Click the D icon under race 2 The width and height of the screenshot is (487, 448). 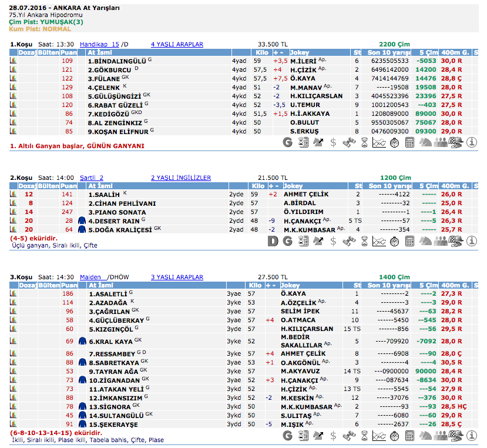click(273, 240)
